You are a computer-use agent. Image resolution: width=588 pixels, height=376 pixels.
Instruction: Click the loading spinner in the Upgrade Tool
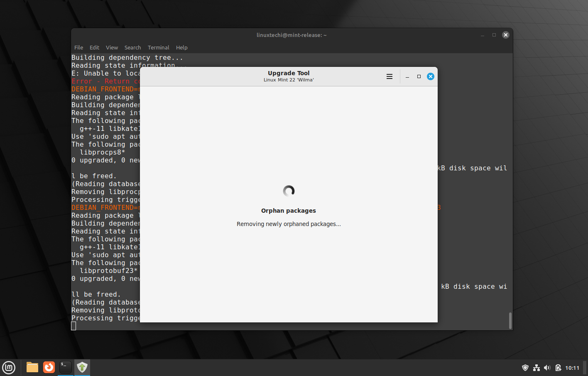click(x=289, y=191)
